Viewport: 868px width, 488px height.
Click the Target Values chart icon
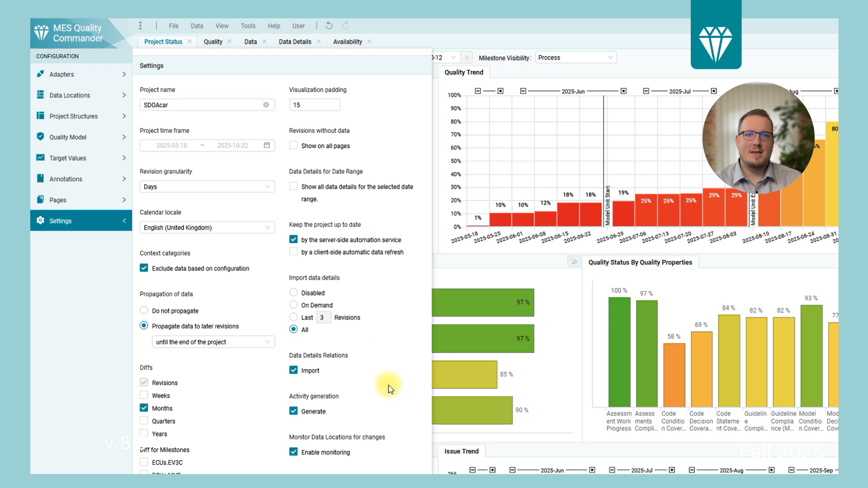pos(40,158)
